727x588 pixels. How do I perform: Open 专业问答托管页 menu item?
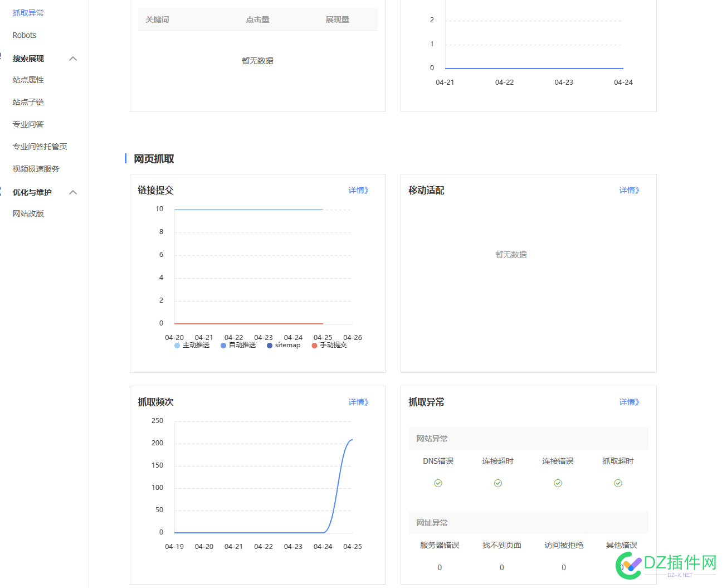tap(40, 147)
